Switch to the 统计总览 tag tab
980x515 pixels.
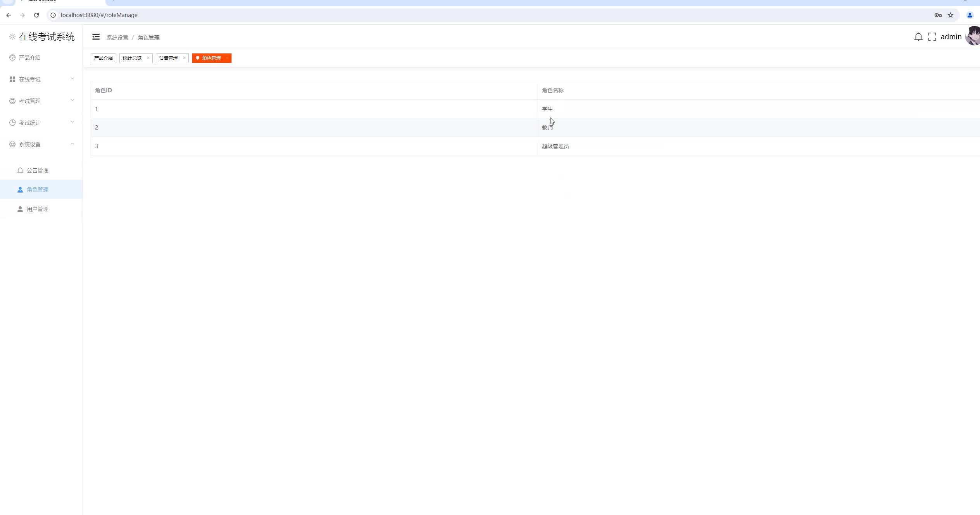pyautogui.click(x=132, y=58)
